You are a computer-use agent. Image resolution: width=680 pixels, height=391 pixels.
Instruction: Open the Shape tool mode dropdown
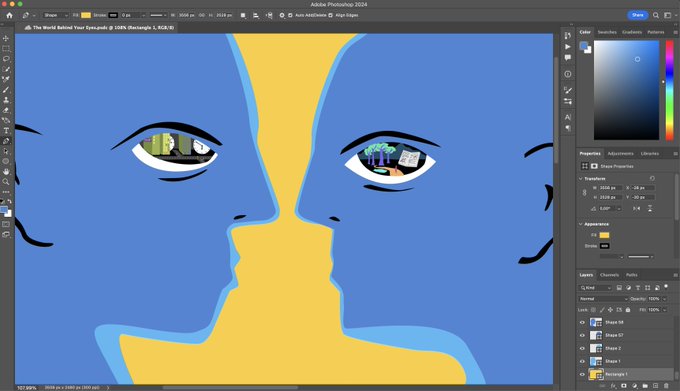point(56,15)
